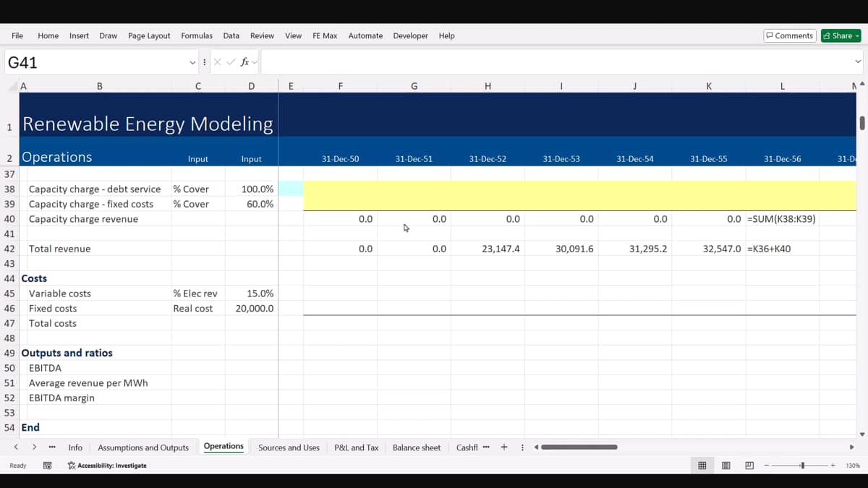
Task: Select column K header
Action: [708, 86]
